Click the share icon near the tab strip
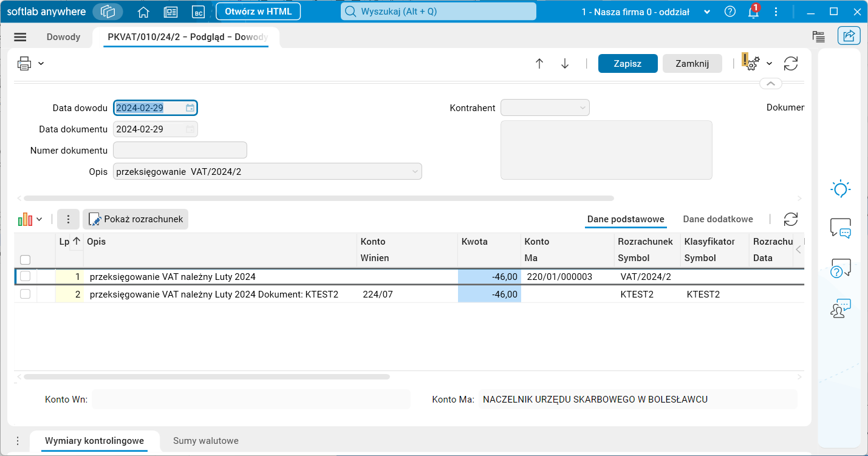The height and width of the screenshot is (456, 868). [x=849, y=36]
